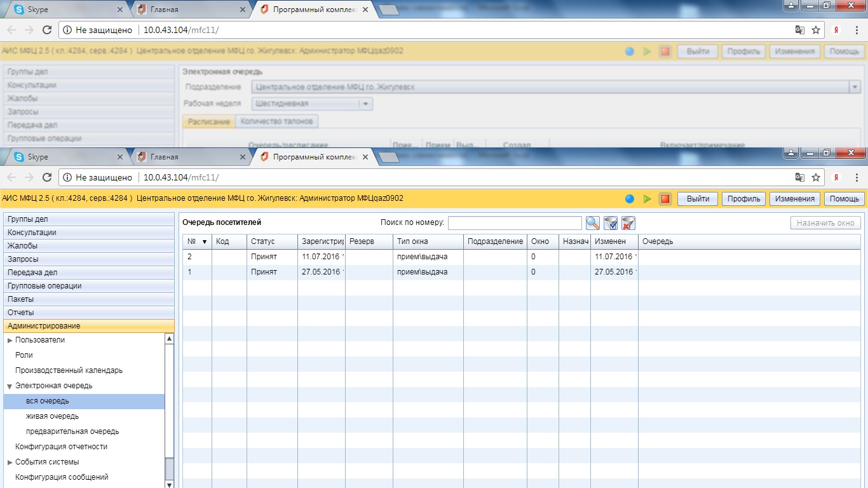The height and width of the screenshot is (488, 868).
Task: Click 'прием\выдача' in the row dated 11.07.2016
Action: click(x=422, y=257)
